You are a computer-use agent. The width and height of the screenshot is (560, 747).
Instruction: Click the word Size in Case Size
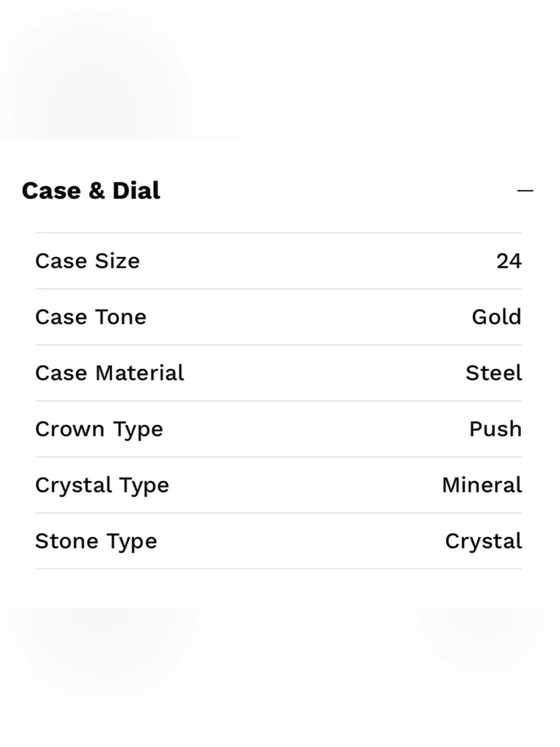[118, 261]
